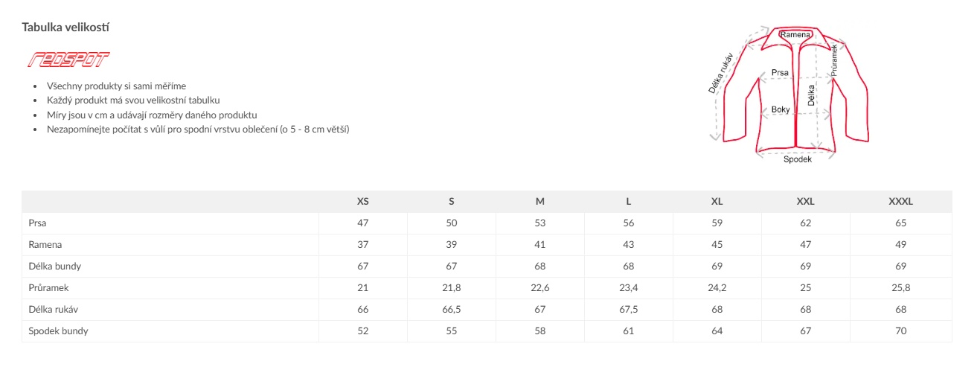Select the M size column header
This screenshot has width=980, height=367.
tap(540, 202)
